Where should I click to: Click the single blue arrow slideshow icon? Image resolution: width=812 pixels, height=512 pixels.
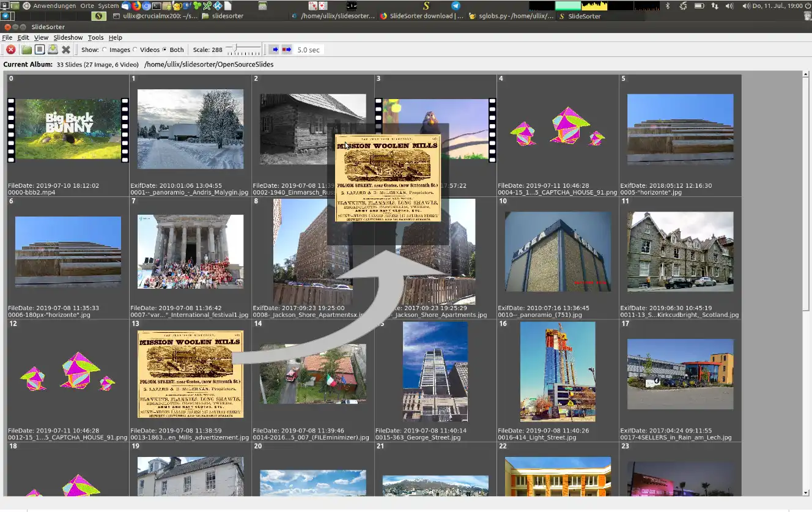pyautogui.click(x=275, y=50)
